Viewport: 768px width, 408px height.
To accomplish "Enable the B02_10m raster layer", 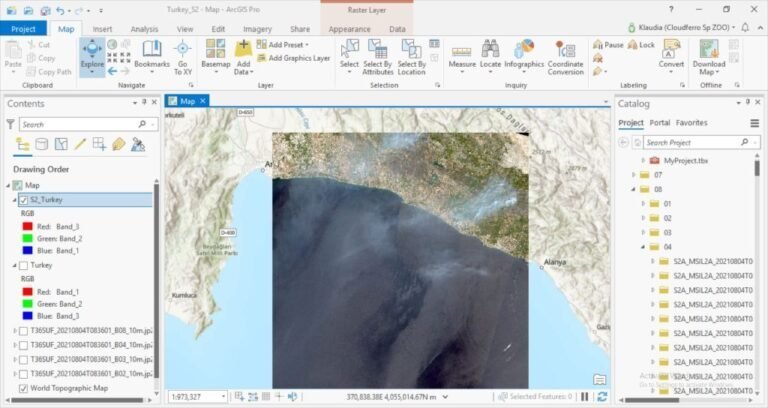I will pos(23,374).
